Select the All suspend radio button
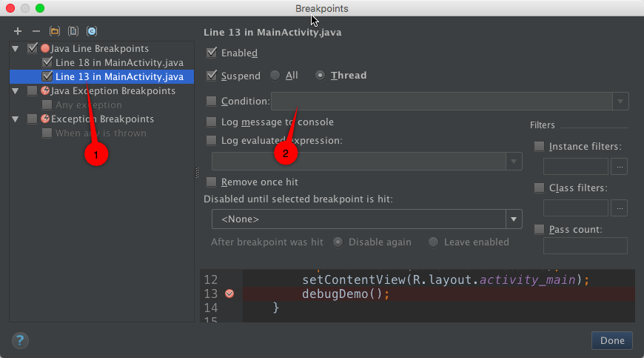The height and width of the screenshot is (358, 644). 275,76
